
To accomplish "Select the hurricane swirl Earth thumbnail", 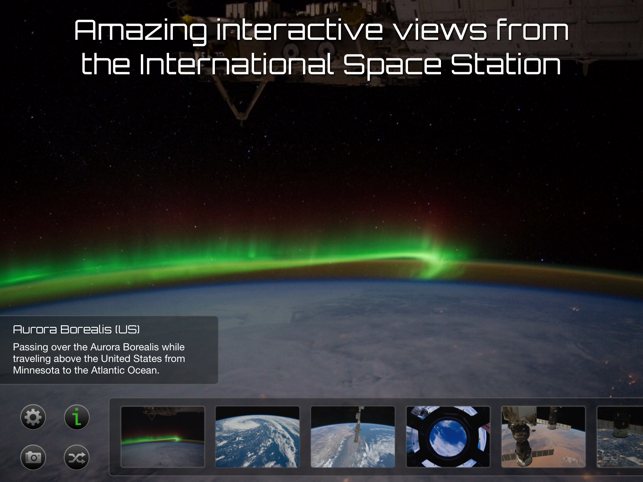I will pos(258,437).
